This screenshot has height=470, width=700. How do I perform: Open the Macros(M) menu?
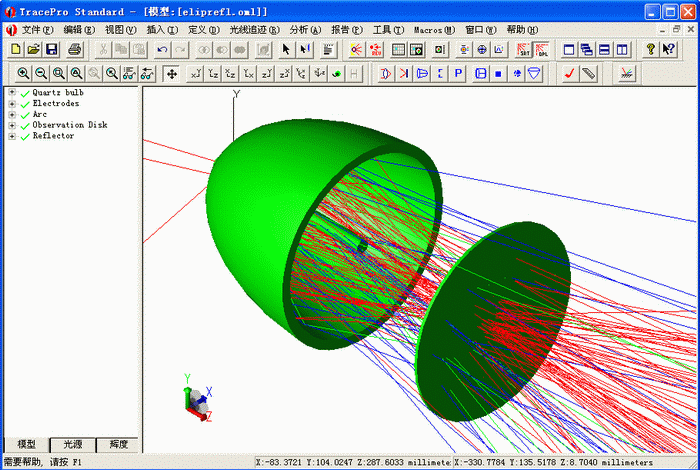point(434,30)
